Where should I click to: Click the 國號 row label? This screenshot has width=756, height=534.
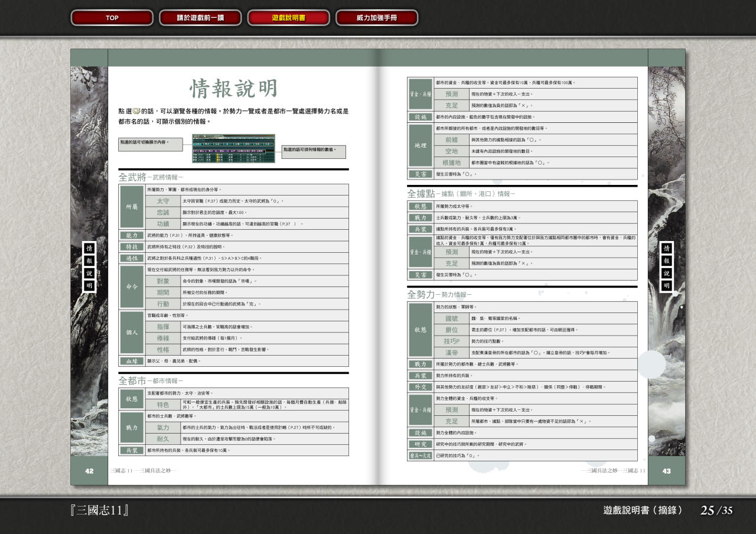[x=452, y=318]
